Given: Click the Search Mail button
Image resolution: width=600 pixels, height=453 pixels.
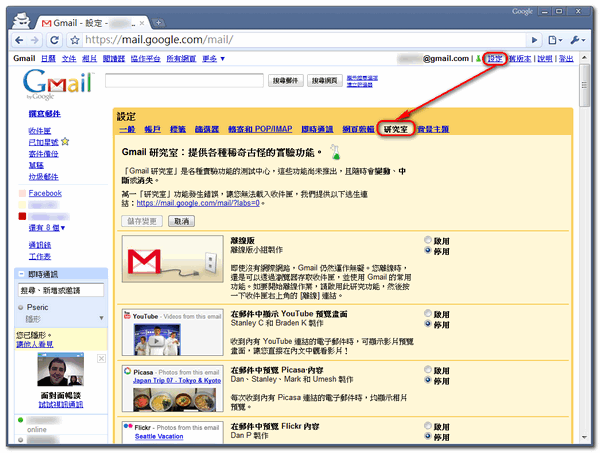Looking at the screenshot, I should [x=285, y=80].
